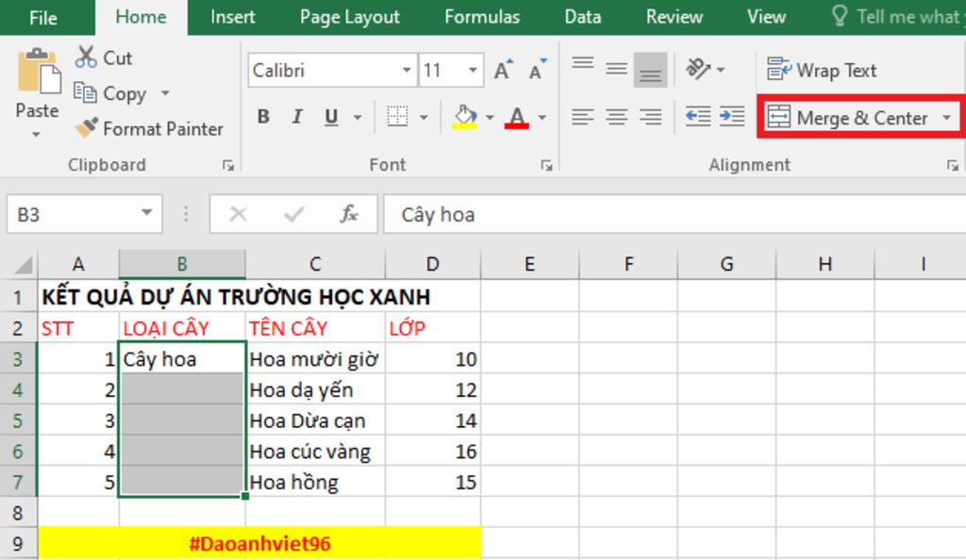Click the Orientation text rotation icon
Image resolution: width=966 pixels, height=560 pixels.
coord(699,69)
